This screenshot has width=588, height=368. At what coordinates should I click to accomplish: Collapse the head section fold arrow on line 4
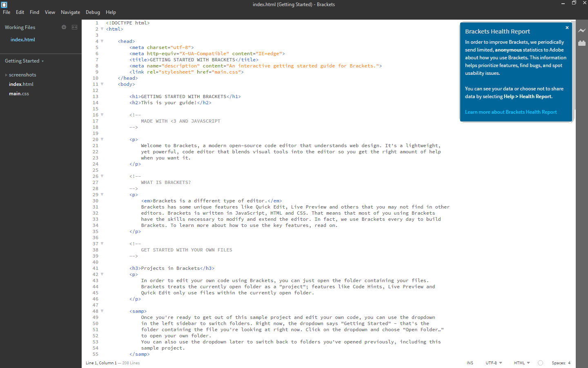pos(102,41)
